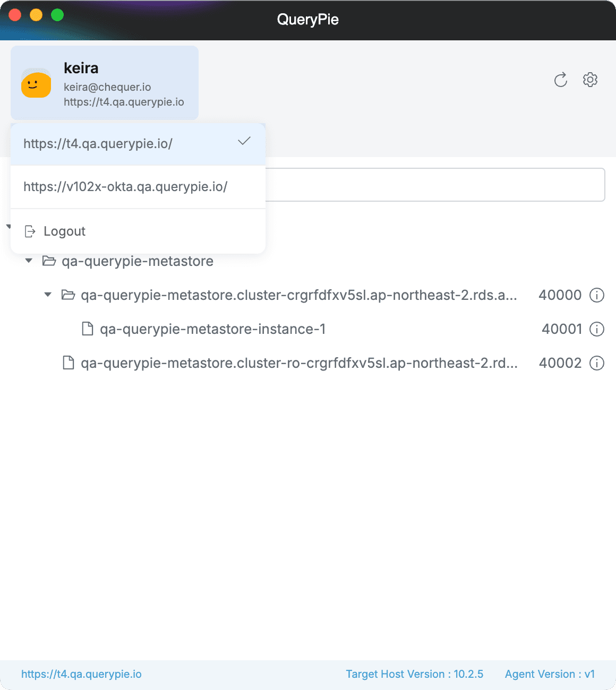Image resolution: width=616 pixels, height=690 pixels.
Task: Click the info icon for port 40001
Action: tap(597, 329)
